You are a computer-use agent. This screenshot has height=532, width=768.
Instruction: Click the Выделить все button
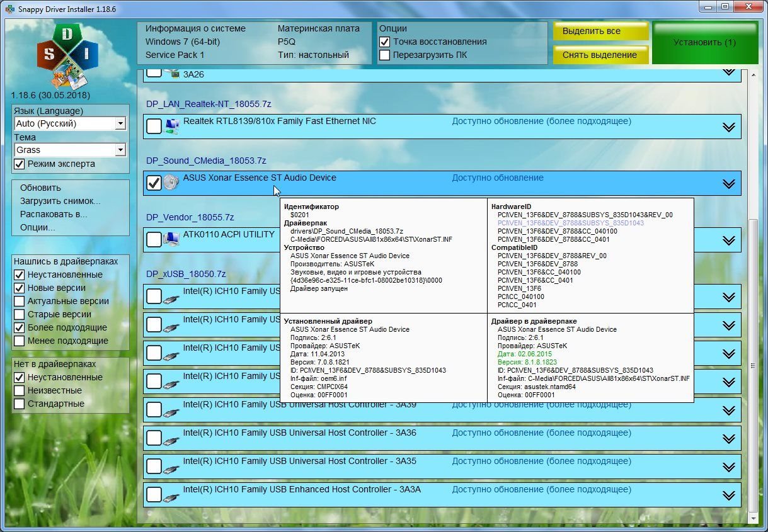(x=600, y=31)
